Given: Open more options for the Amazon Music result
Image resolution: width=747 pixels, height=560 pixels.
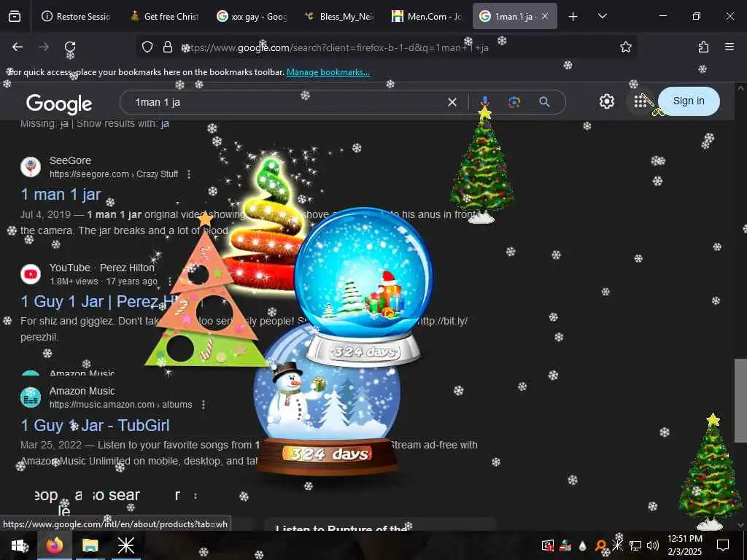Looking at the screenshot, I should tap(204, 404).
